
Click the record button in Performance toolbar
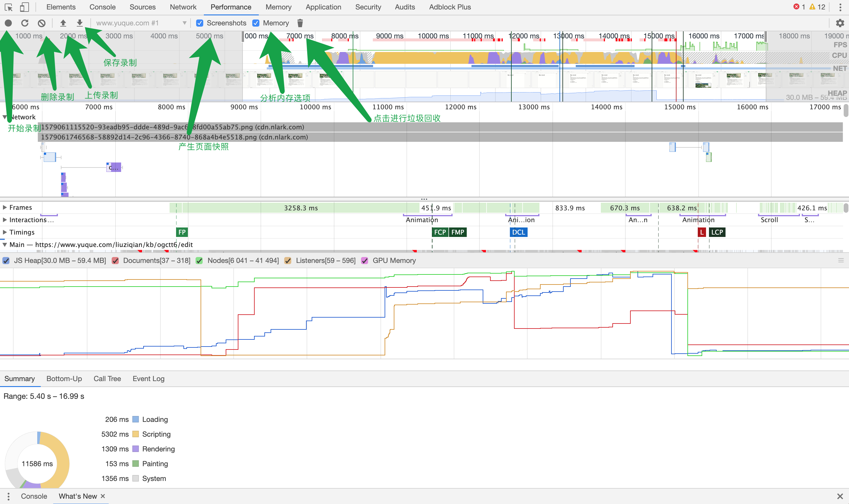(x=8, y=23)
